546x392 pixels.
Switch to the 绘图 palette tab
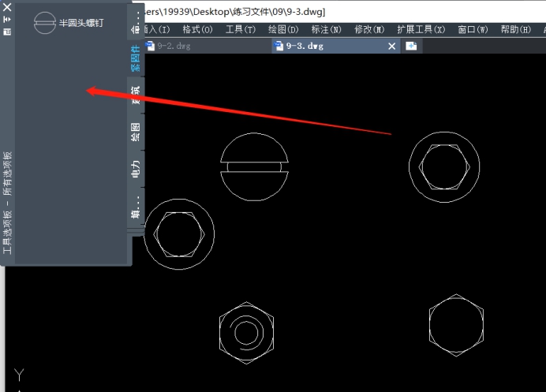(x=136, y=132)
